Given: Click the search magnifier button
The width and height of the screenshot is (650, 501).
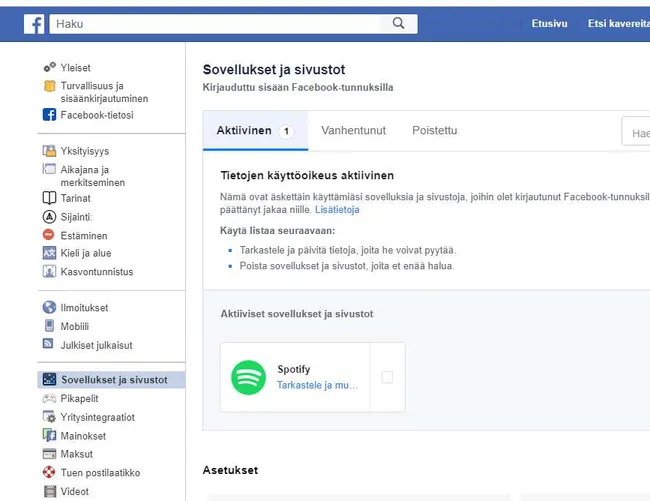Looking at the screenshot, I should 399,23.
